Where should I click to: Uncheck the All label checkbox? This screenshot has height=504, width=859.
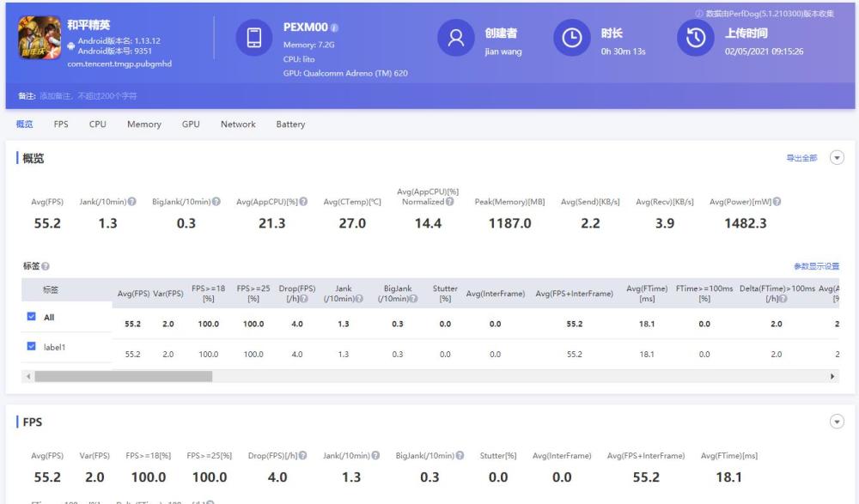point(34,318)
